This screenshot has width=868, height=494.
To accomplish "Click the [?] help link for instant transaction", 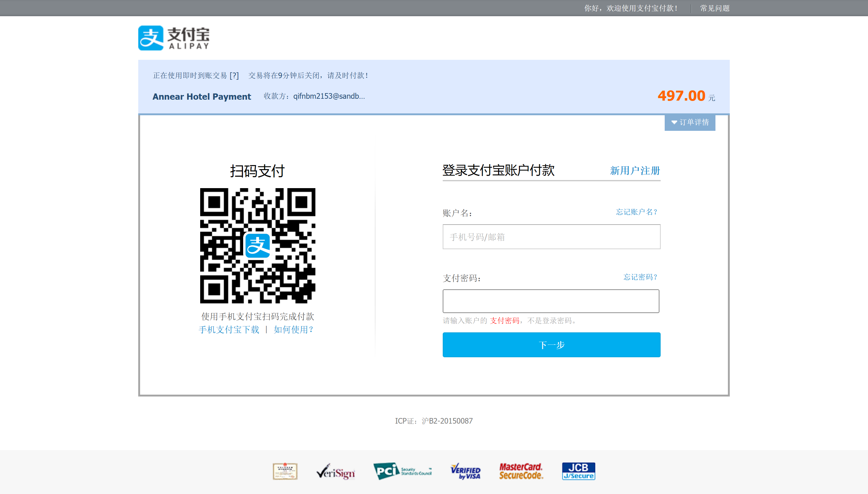I will pos(234,75).
